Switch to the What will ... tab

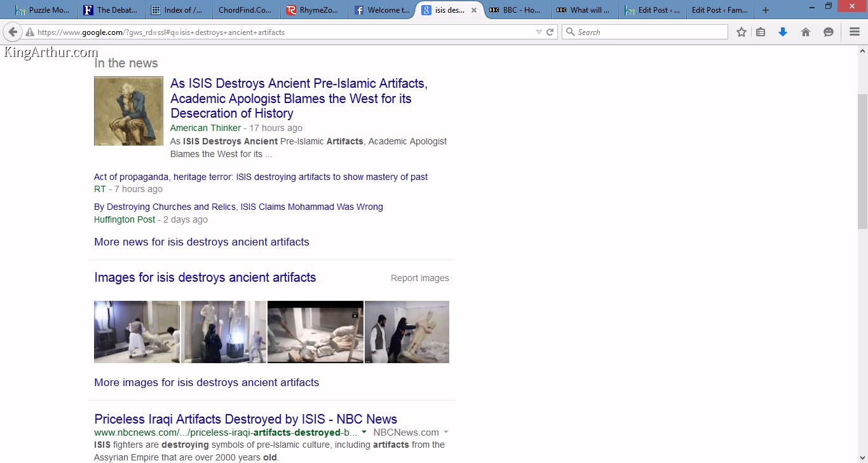pos(584,10)
